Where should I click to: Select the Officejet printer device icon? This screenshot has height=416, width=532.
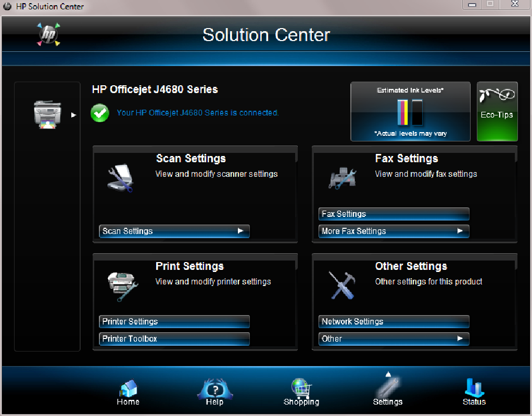point(47,114)
